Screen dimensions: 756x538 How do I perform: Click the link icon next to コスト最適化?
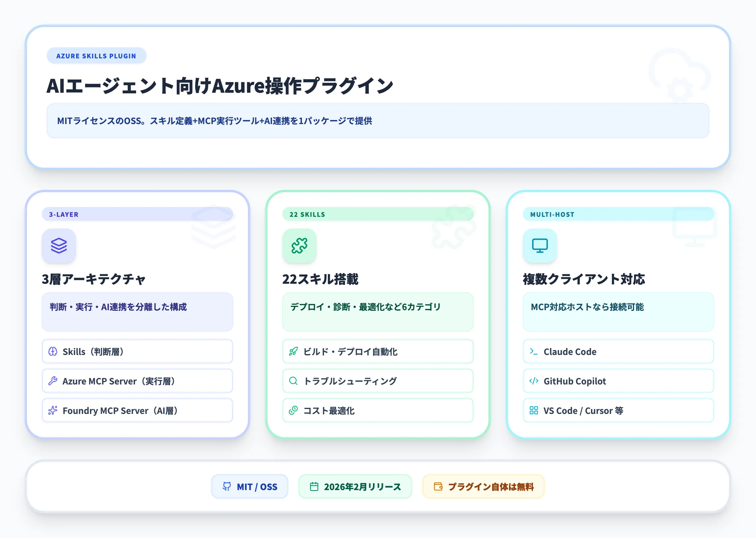tap(293, 411)
